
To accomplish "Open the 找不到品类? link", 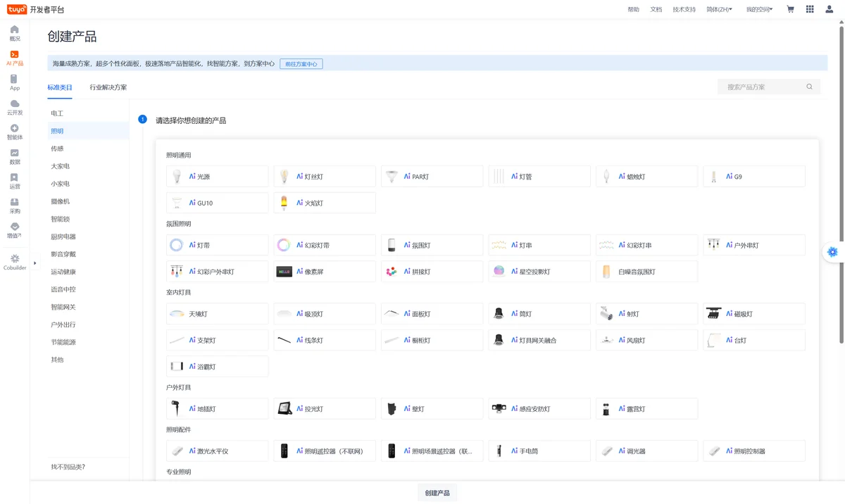I will (68, 467).
